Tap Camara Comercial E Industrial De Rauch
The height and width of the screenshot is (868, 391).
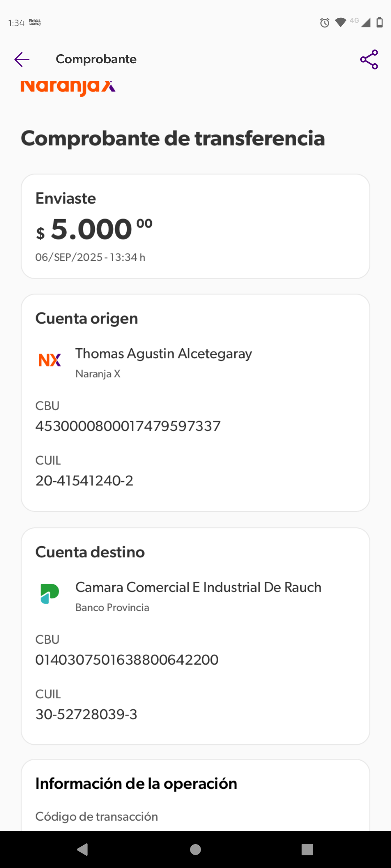198,587
